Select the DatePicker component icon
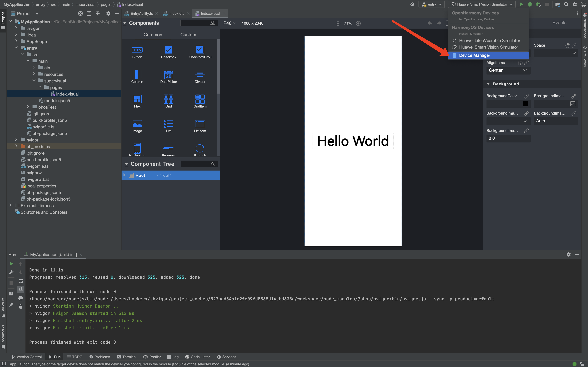 click(x=169, y=75)
